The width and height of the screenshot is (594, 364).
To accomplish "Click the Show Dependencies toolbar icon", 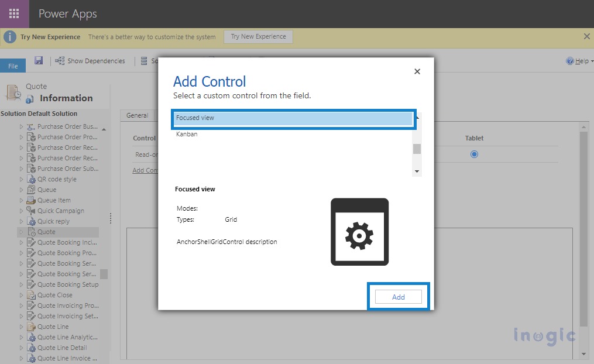I will click(x=60, y=61).
